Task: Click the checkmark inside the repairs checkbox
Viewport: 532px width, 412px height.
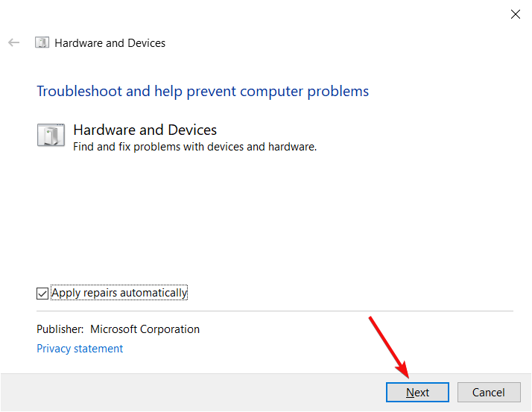Action: [x=42, y=294]
